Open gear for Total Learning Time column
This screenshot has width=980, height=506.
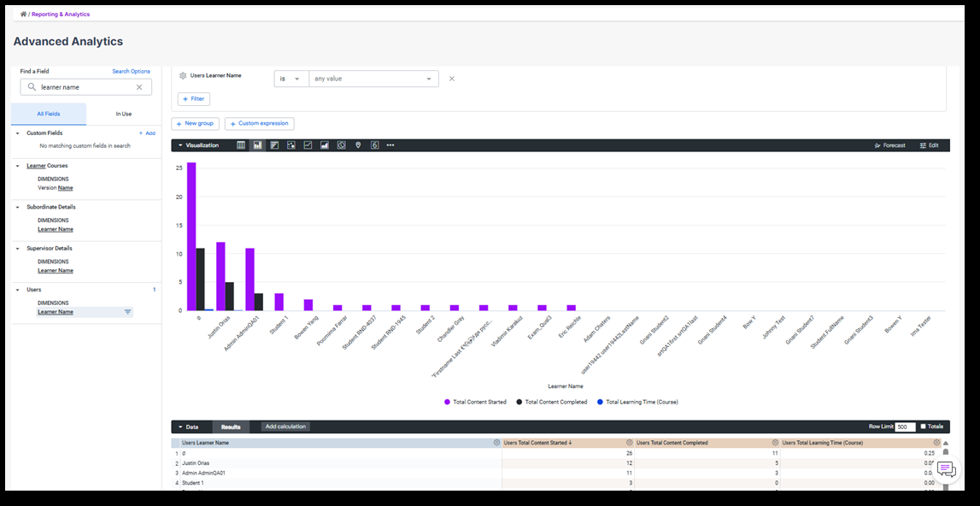click(936, 442)
